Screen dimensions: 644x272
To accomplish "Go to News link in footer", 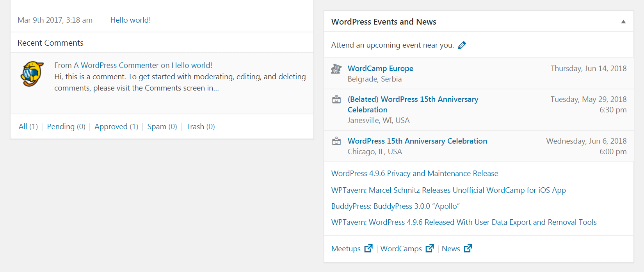I will (x=451, y=249).
